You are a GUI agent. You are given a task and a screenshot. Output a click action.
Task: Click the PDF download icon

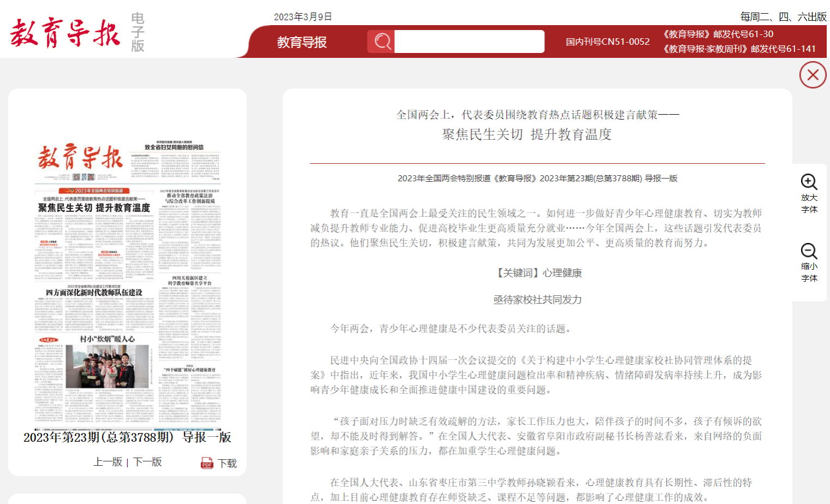click(x=207, y=463)
